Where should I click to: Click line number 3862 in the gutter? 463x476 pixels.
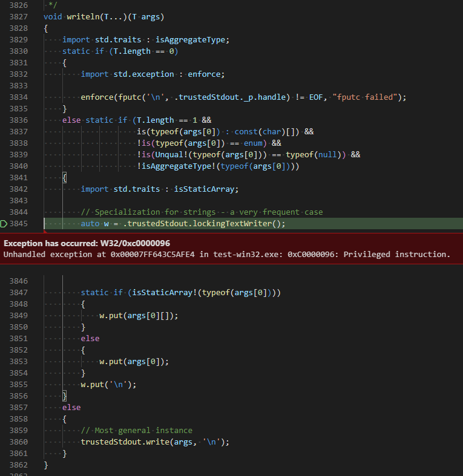point(19,465)
